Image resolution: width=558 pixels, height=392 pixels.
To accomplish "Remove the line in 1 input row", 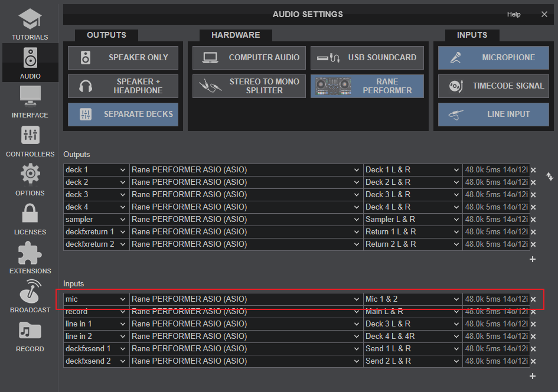I will pyautogui.click(x=533, y=325).
